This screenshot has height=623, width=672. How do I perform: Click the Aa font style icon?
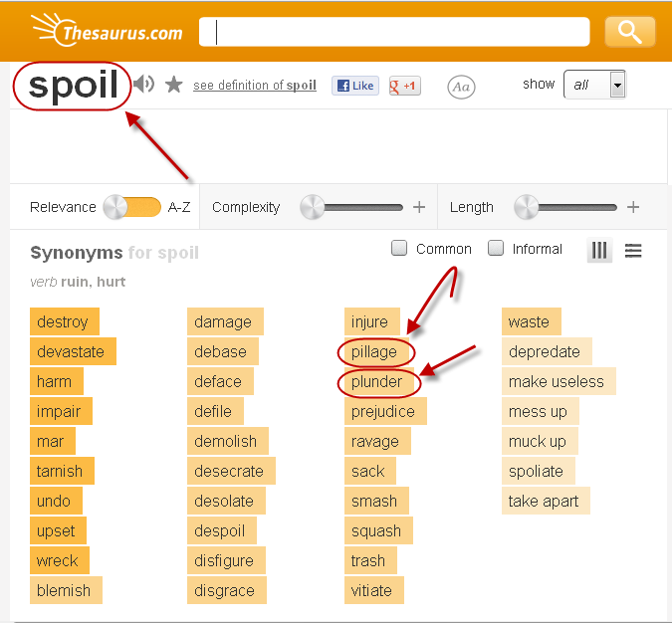click(x=461, y=87)
